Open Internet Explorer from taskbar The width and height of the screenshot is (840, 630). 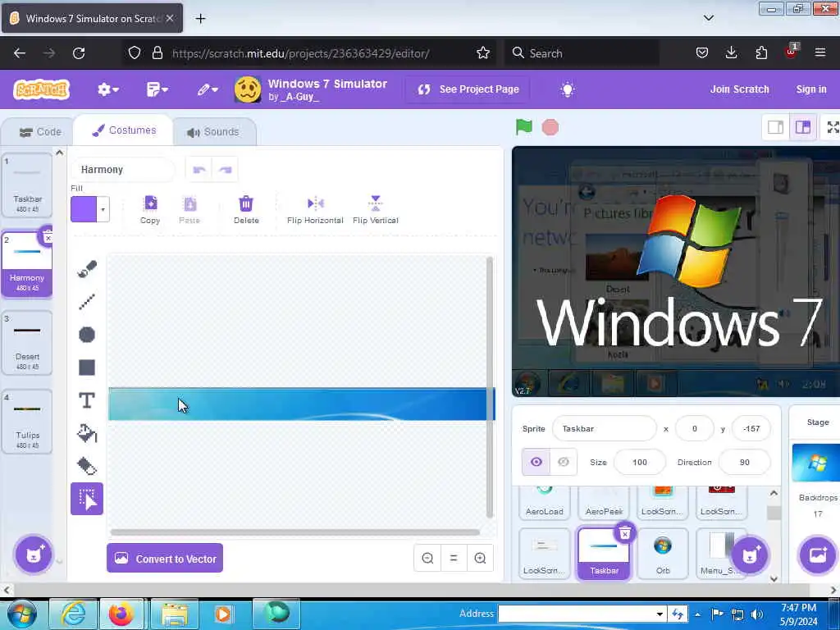click(74, 614)
